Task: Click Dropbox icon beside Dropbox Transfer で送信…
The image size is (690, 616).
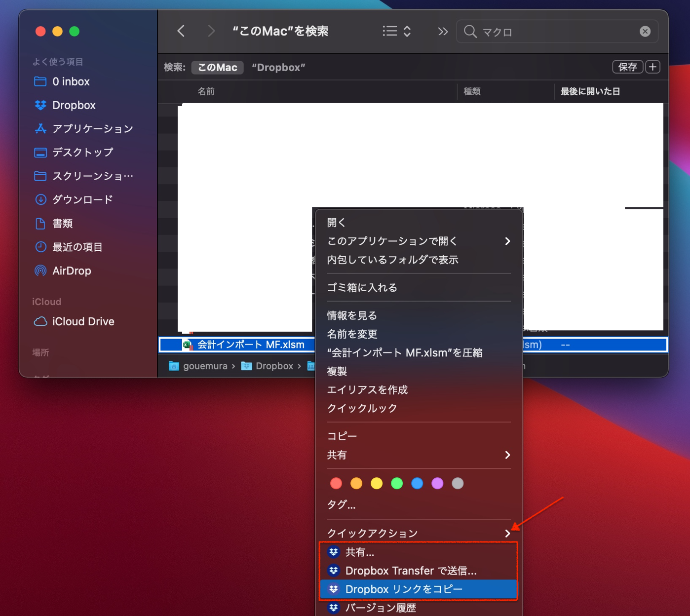Action: (334, 571)
